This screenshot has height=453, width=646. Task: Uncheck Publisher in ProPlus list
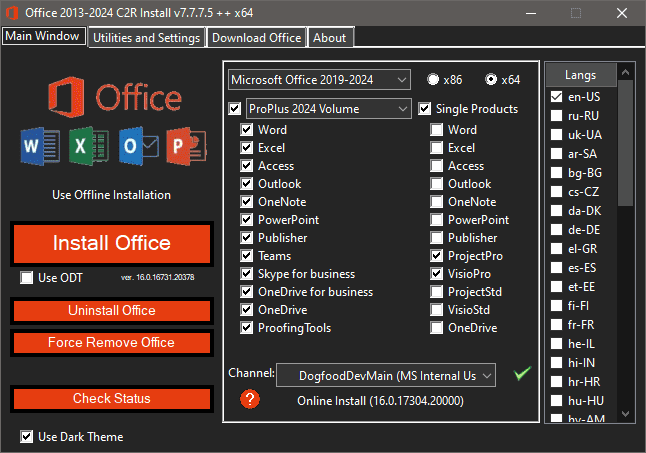point(247,238)
